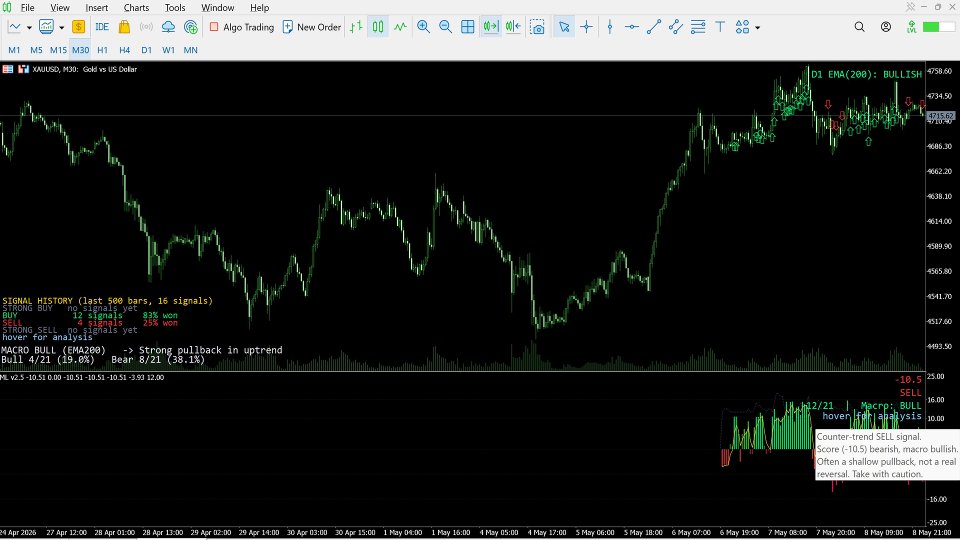
Task: Click the Signals broadcast icon
Action: (x=146, y=27)
